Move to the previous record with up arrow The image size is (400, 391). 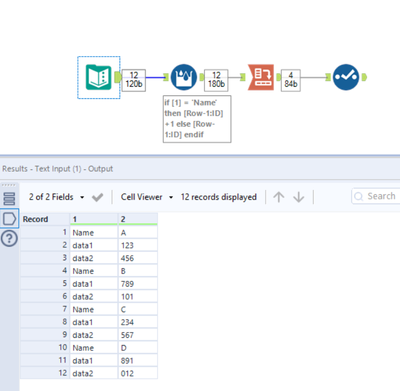pos(279,197)
